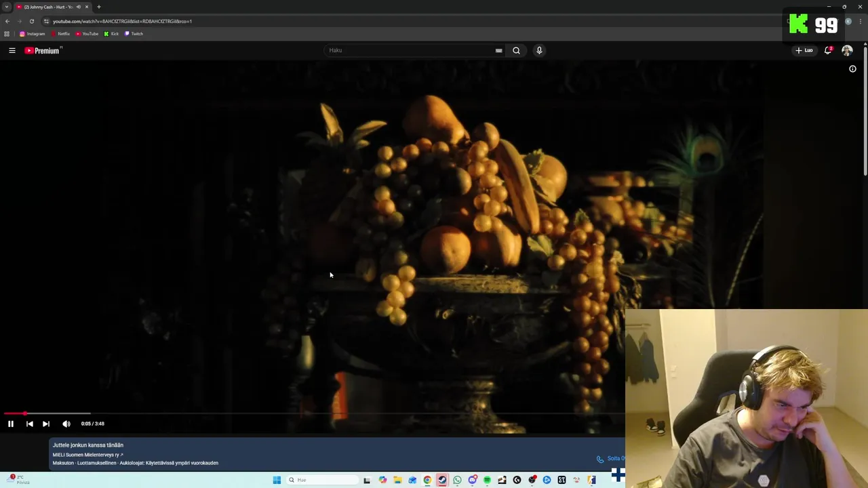Click 'Juttele jonkun kanssa tänään' heading
Viewport: 868px width, 488px height.
88,445
